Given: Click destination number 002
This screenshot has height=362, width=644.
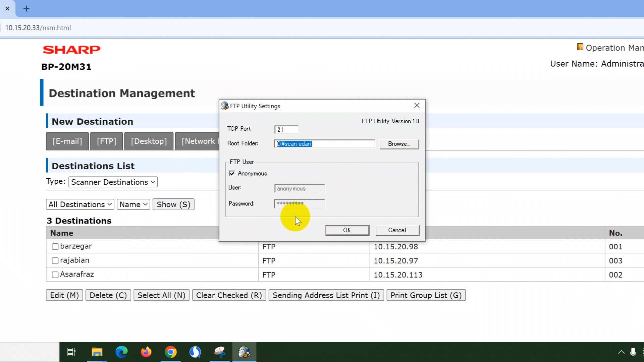Looking at the screenshot, I should pyautogui.click(x=615, y=275).
